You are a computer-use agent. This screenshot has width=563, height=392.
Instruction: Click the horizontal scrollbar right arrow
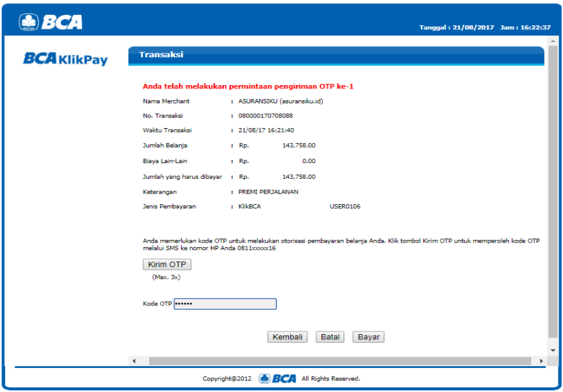click(x=542, y=361)
